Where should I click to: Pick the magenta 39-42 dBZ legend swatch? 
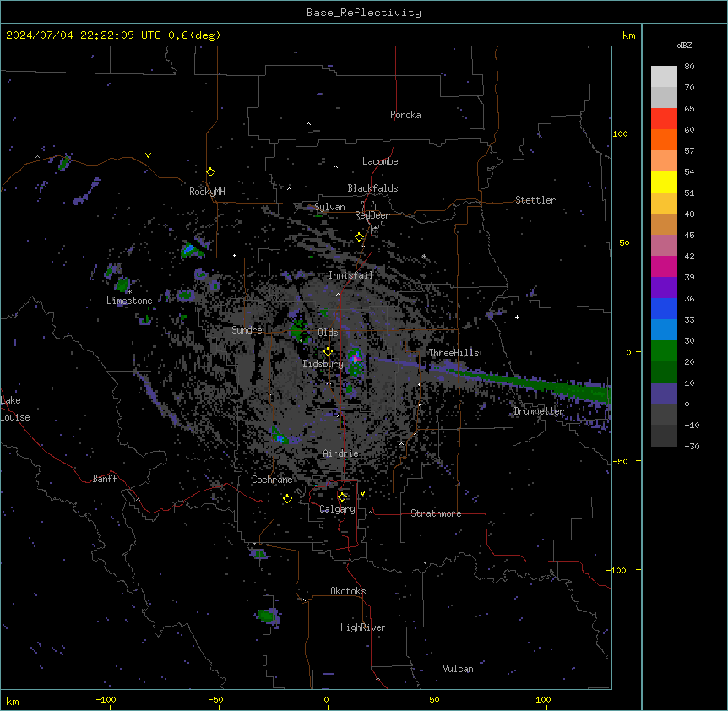pyautogui.click(x=664, y=266)
